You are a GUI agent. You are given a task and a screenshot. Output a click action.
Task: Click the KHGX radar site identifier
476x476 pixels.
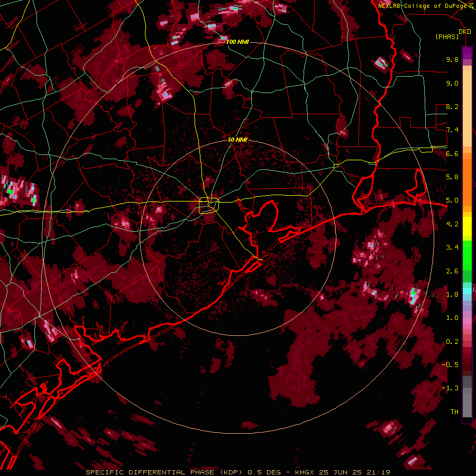click(305, 472)
